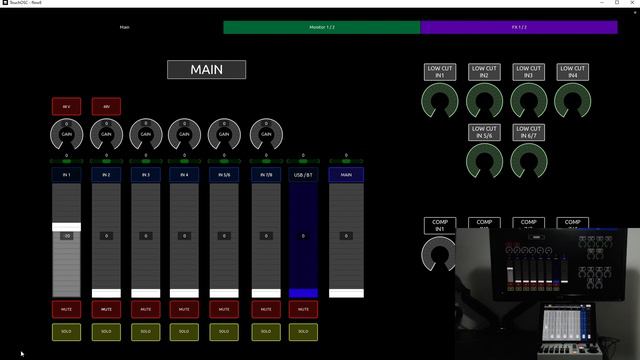Click the GAIN knob for IN 3
Image resolution: width=640 pixels, height=360 pixels.
[146, 134]
